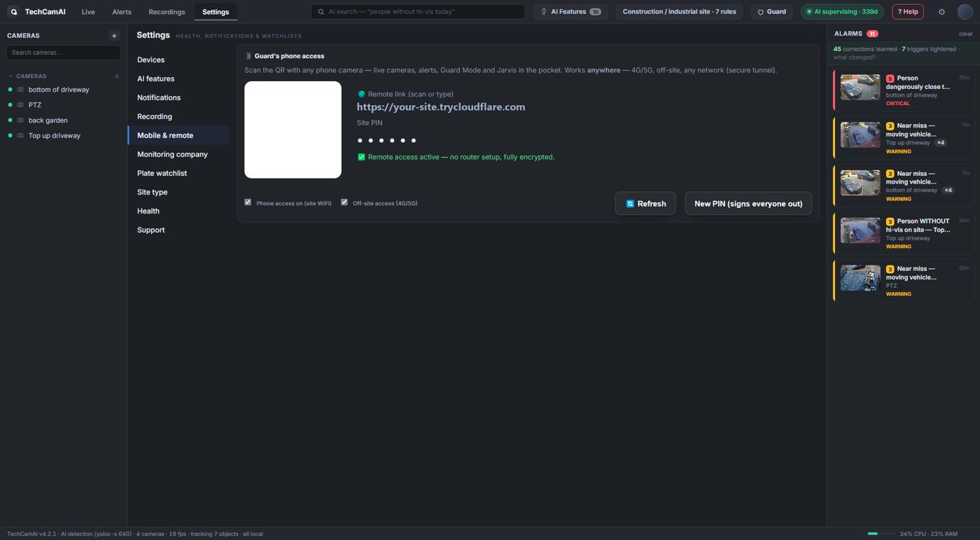Viewport: 980px width, 540px height.
Task: Select the Settings tab
Action: [216, 12]
